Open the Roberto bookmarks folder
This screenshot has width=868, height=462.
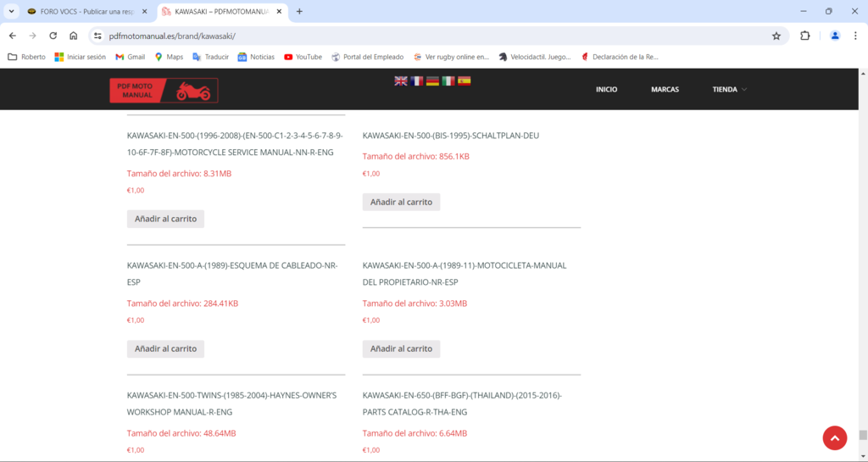pyautogui.click(x=26, y=57)
